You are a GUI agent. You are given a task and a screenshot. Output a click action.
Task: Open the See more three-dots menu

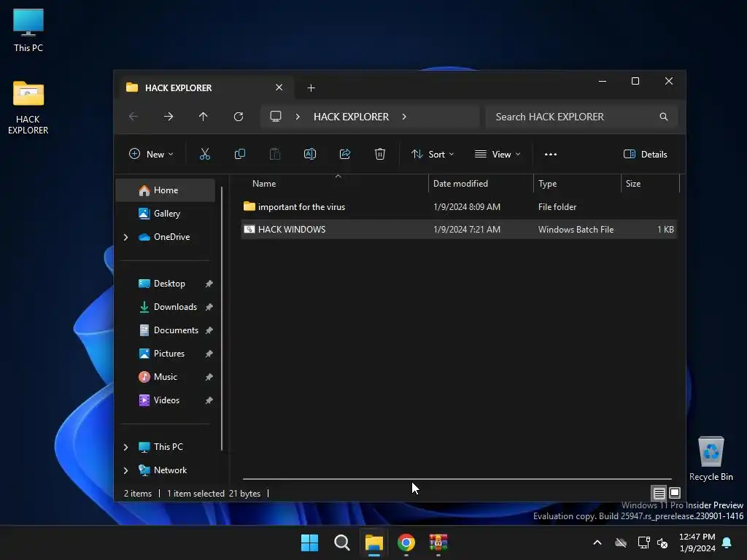[551, 155]
